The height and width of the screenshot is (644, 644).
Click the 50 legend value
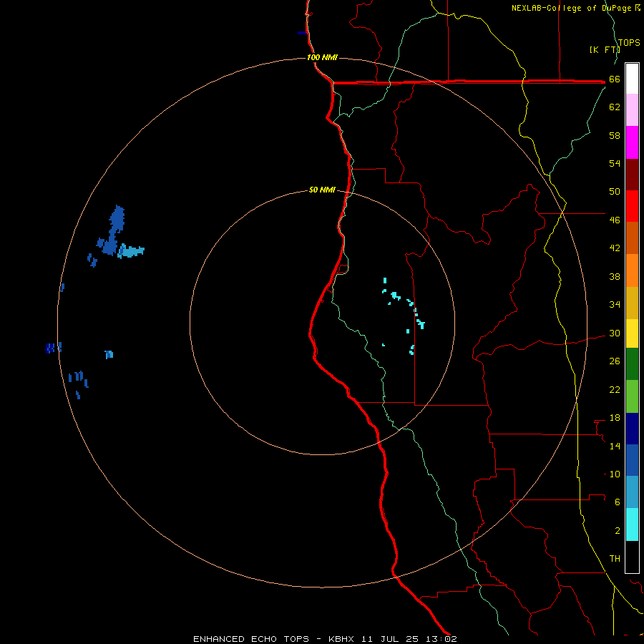click(615, 192)
